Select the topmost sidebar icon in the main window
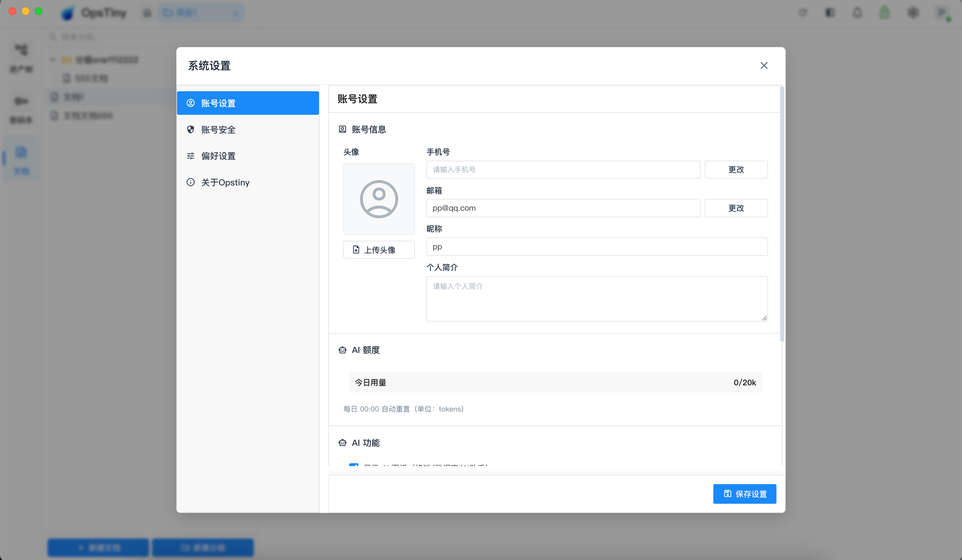 pos(21,58)
